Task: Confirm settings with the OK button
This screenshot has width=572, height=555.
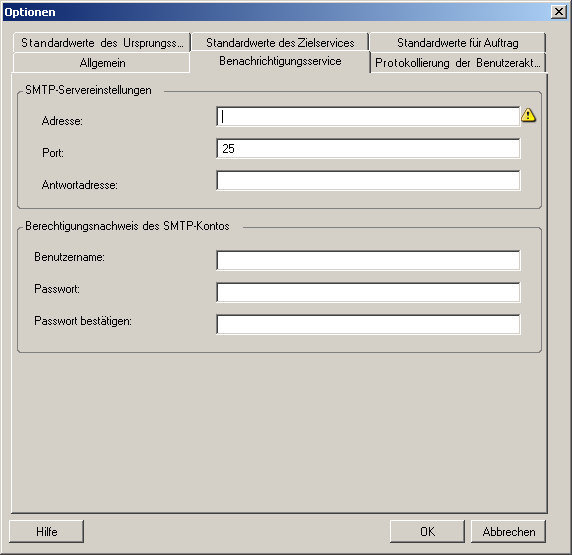Action: coord(427,532)
